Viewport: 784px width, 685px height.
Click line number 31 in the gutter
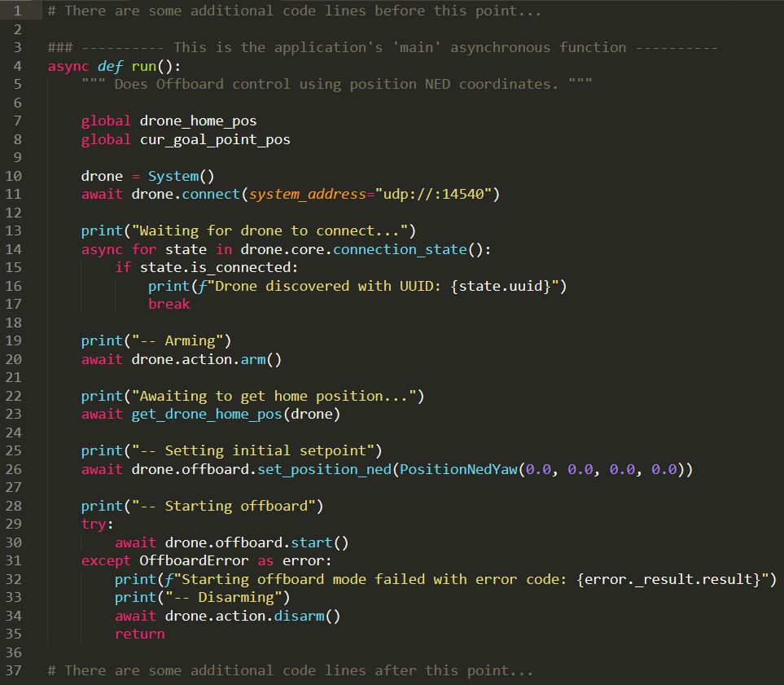pos(14,560)
